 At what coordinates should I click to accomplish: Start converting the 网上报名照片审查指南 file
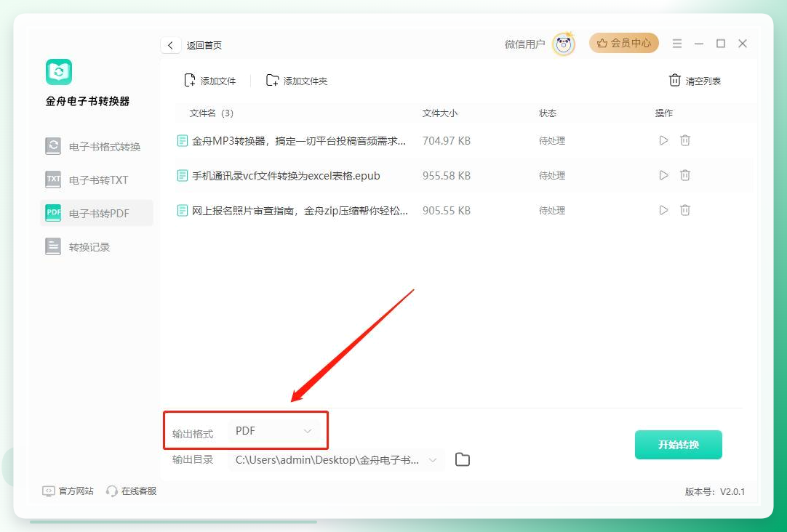tap(663, 210)
